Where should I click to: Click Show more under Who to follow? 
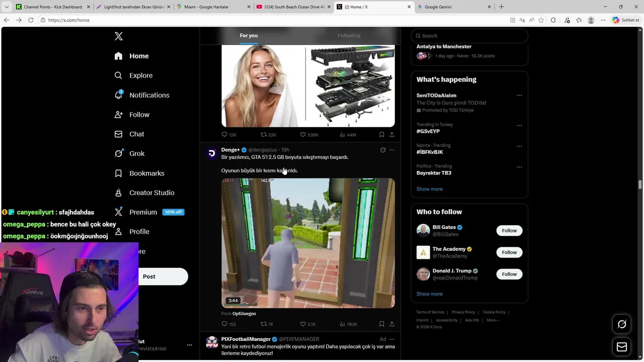429,294
